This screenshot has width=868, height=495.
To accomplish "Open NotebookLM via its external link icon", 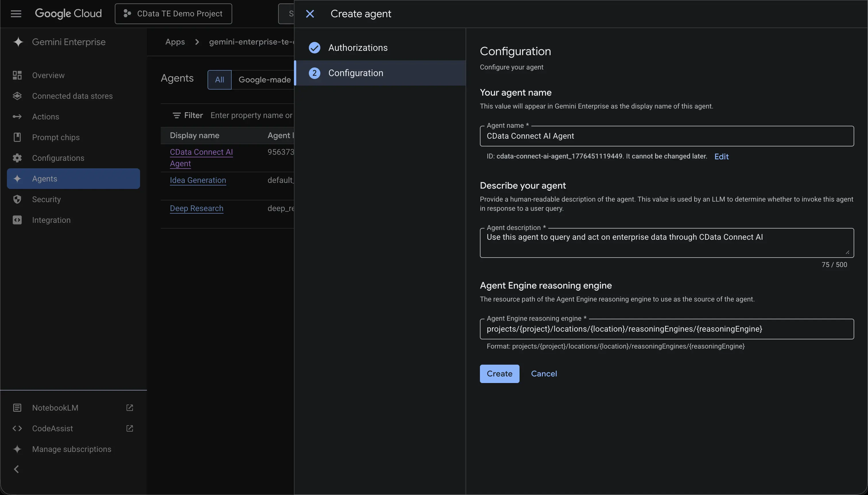I will 129,407.
